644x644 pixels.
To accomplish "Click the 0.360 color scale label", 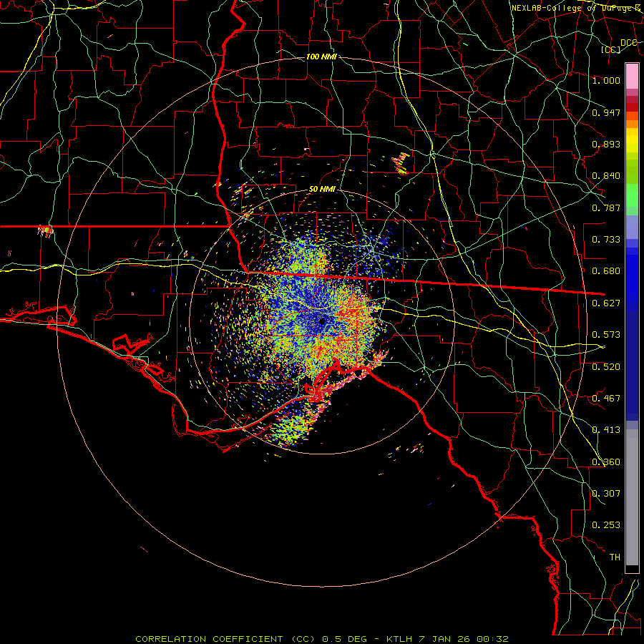I will [x=606, y=462].
